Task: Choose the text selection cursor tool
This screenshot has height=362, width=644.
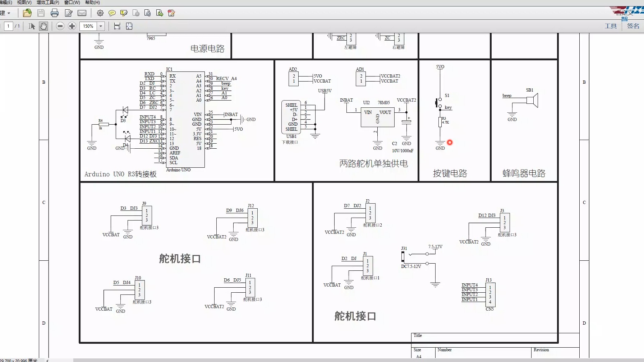Action: pyautogui.click(x=32, y=26)
